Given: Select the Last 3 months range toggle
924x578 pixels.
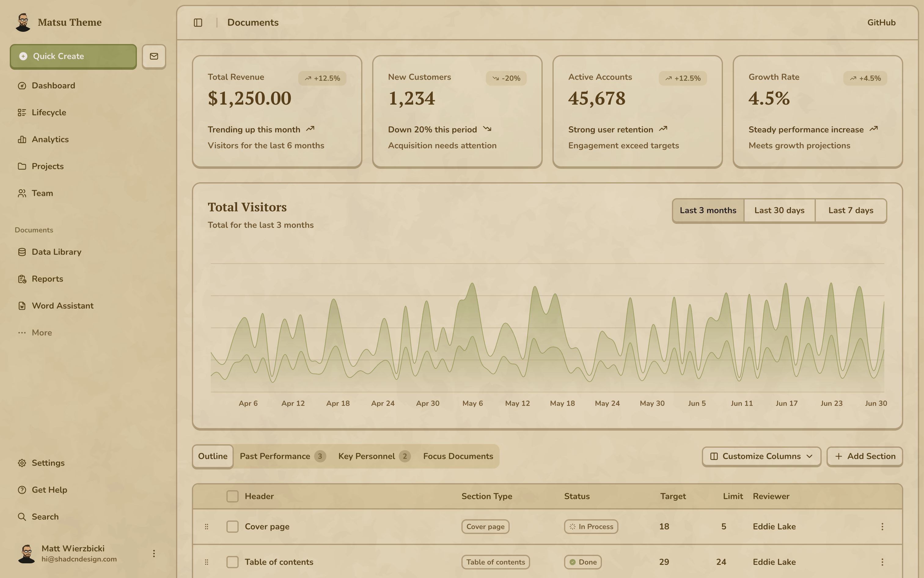Looking at the screenshot, I should coord(708,211).
